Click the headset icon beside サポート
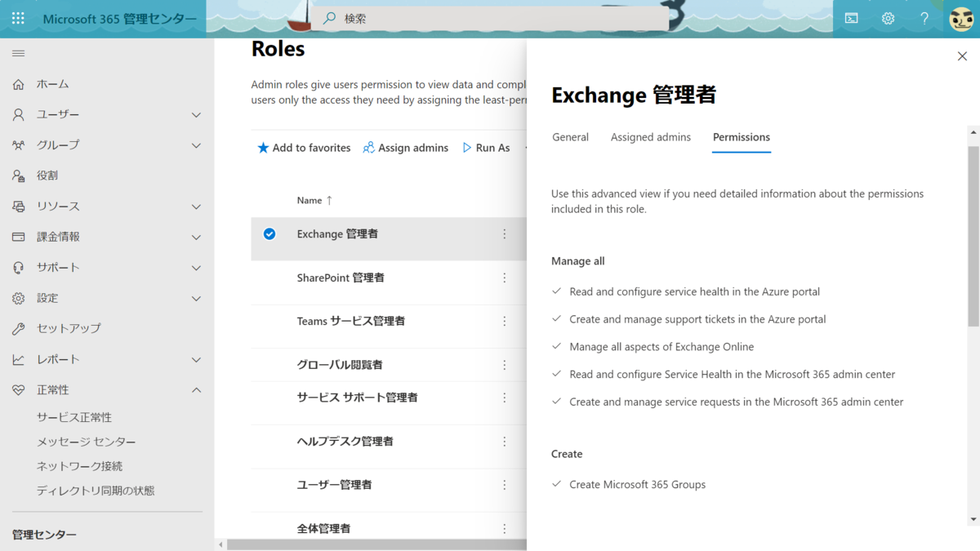 click(18, 268)
